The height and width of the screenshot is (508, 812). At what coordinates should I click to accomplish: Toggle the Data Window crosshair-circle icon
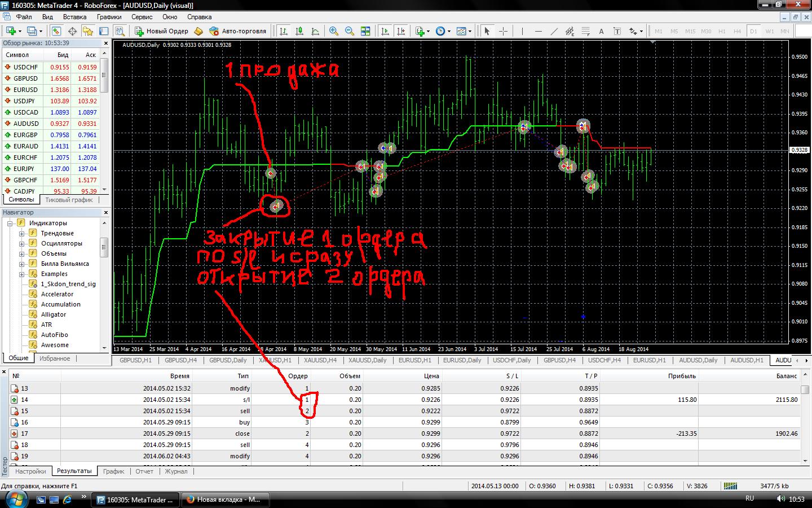[x=72, y=31]
